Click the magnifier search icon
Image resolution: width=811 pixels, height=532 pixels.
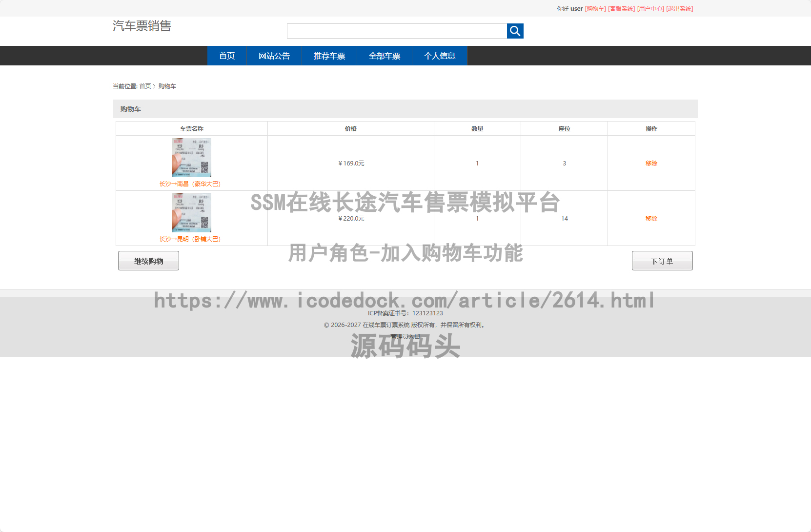pyautogui.click(x=515, y=31)
